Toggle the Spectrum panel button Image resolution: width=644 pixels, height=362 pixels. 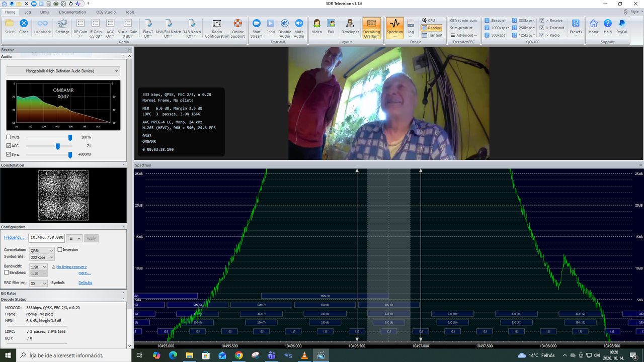pyautogui.click(x=395, y=28)
